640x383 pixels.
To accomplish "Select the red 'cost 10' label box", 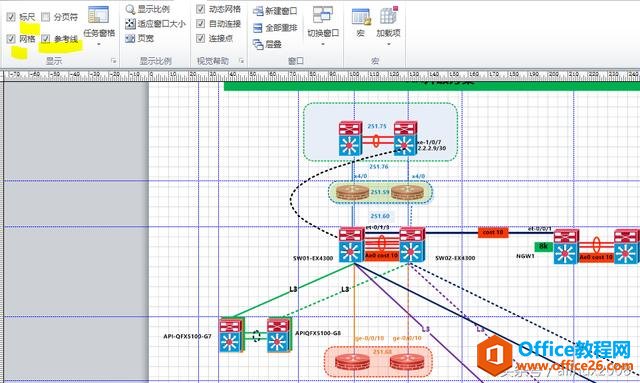I will pos(493,232).
